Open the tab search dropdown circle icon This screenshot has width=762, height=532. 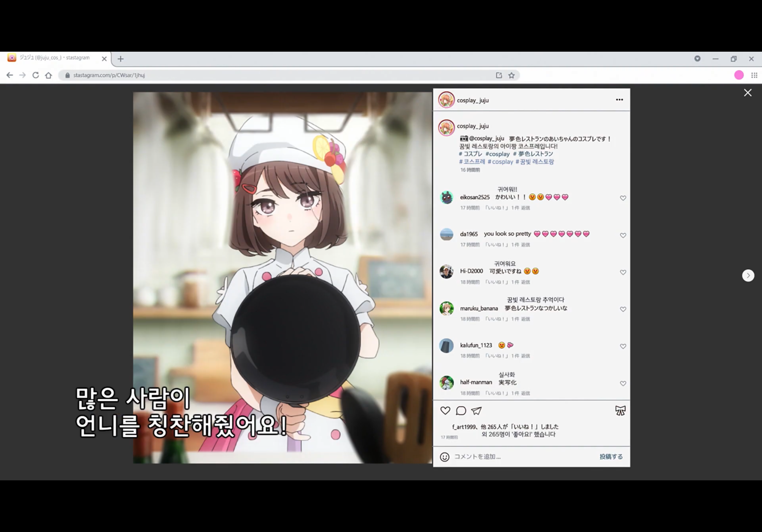pos(697,58)
